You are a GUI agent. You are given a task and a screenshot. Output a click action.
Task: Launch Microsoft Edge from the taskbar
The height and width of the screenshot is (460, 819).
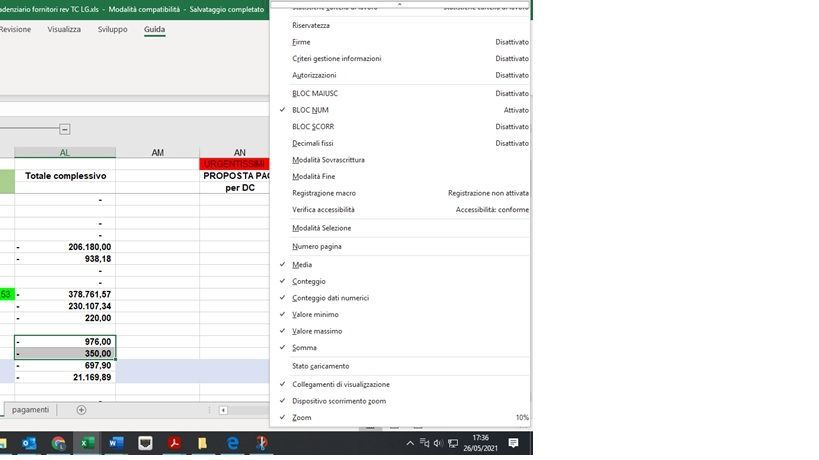click(x=232, y=443)
